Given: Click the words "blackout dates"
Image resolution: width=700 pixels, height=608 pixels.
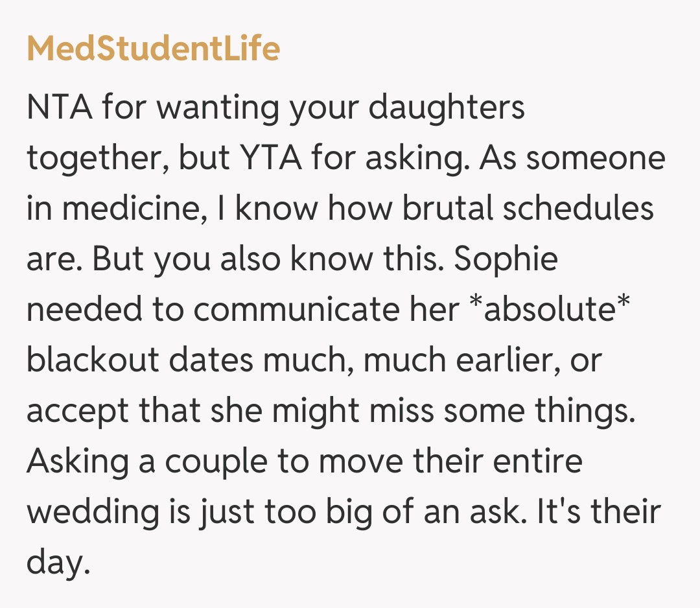Looking at the screenshot, I should (140, 359).
